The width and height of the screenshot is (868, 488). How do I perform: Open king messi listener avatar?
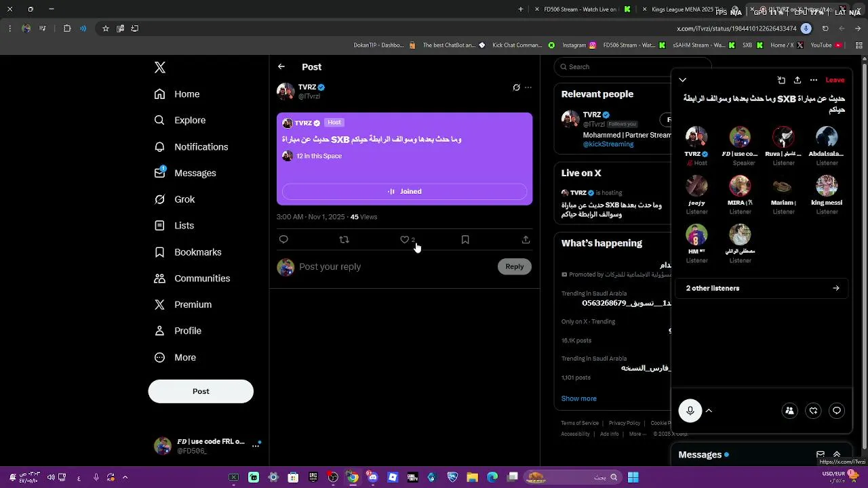(827, 186)
